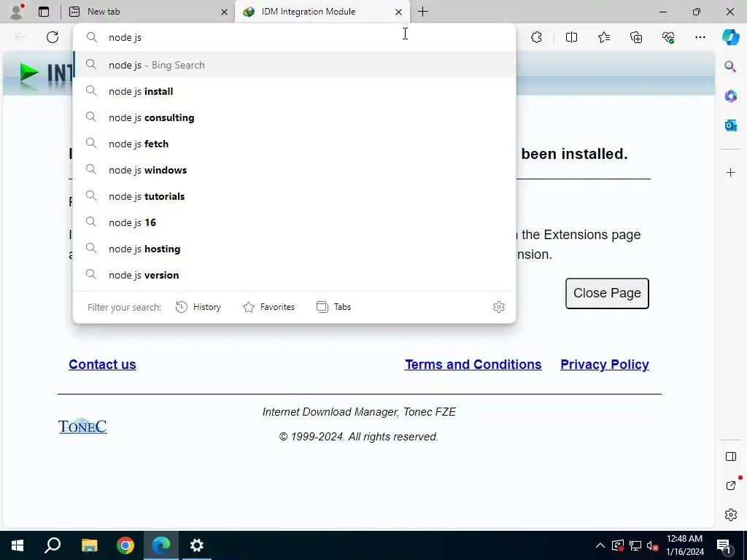Click the sidebar Search icon
The image size is (747, 560).
(x=730, y=66)
